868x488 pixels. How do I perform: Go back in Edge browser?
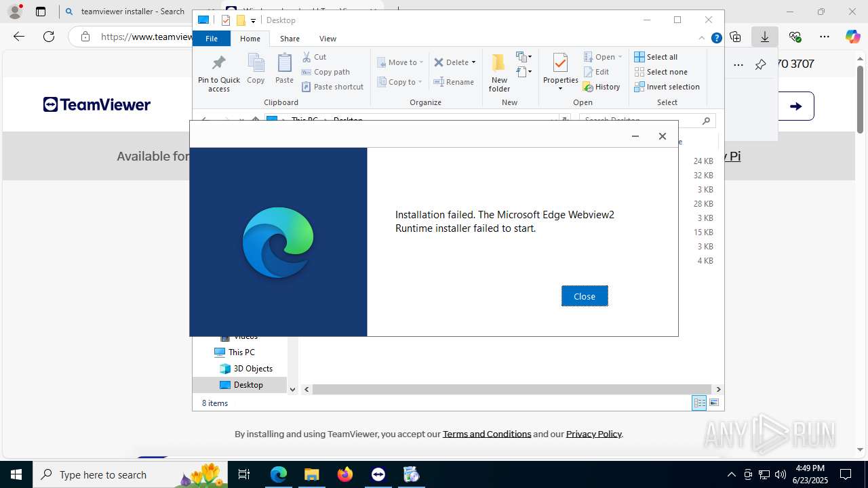coord(19,37)
